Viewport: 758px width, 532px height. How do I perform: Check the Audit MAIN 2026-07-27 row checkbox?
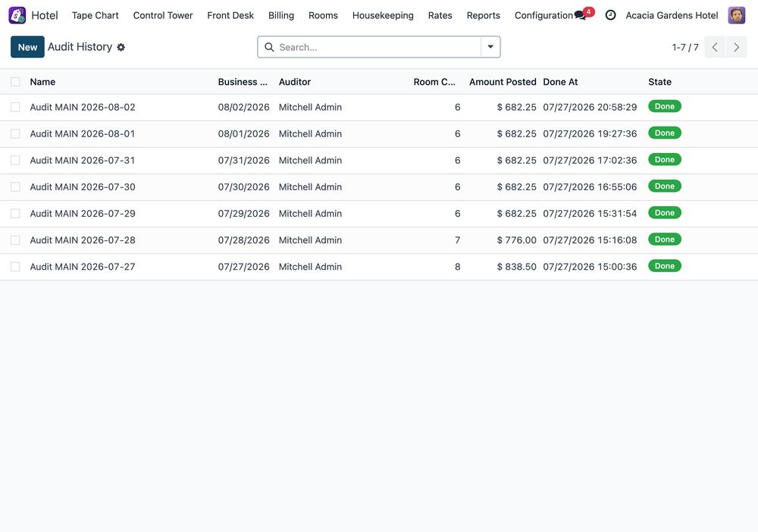coord(15,267)
